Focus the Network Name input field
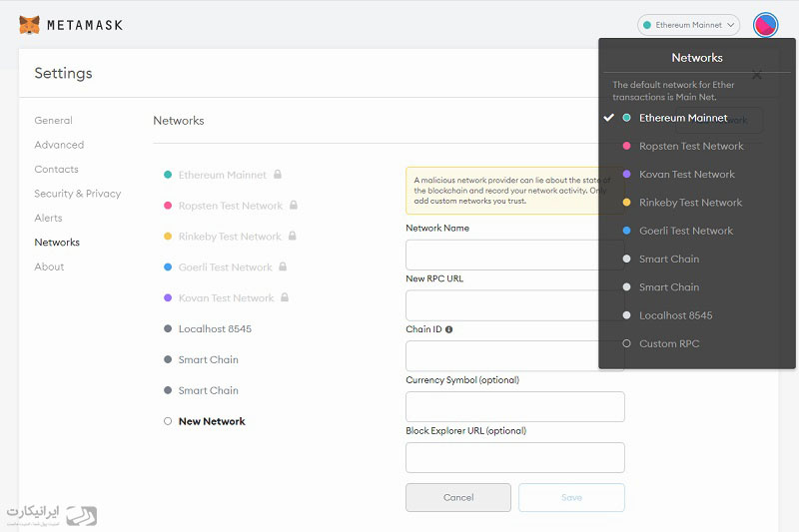 click(514, 255)
